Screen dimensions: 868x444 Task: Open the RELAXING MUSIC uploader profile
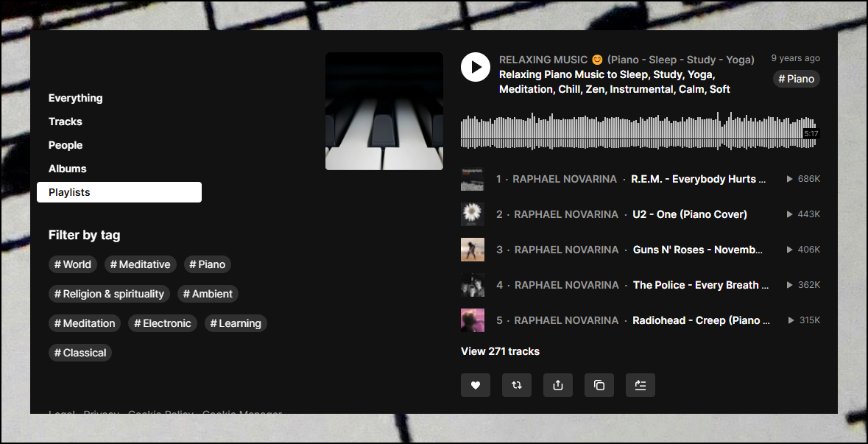tap(627, 60)
